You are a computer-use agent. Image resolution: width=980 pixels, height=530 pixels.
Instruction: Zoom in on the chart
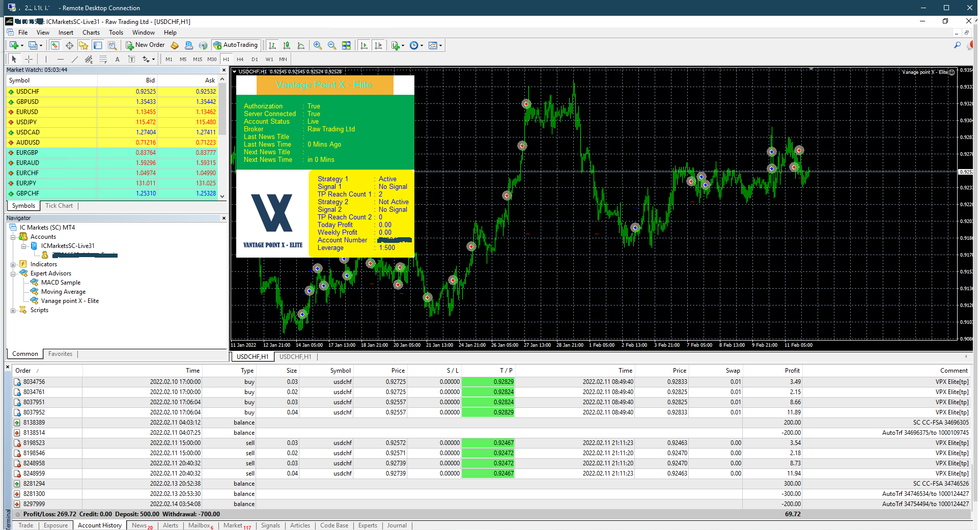pos(318,45)
